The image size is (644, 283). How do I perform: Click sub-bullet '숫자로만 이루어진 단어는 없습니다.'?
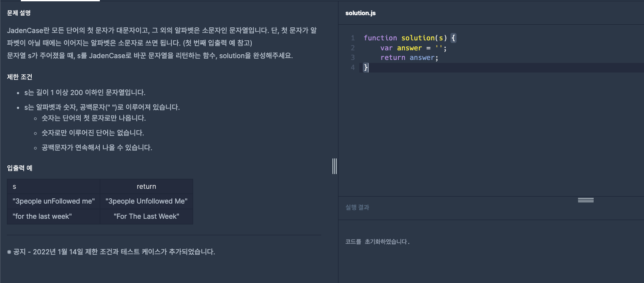click(x=93, y=133)
